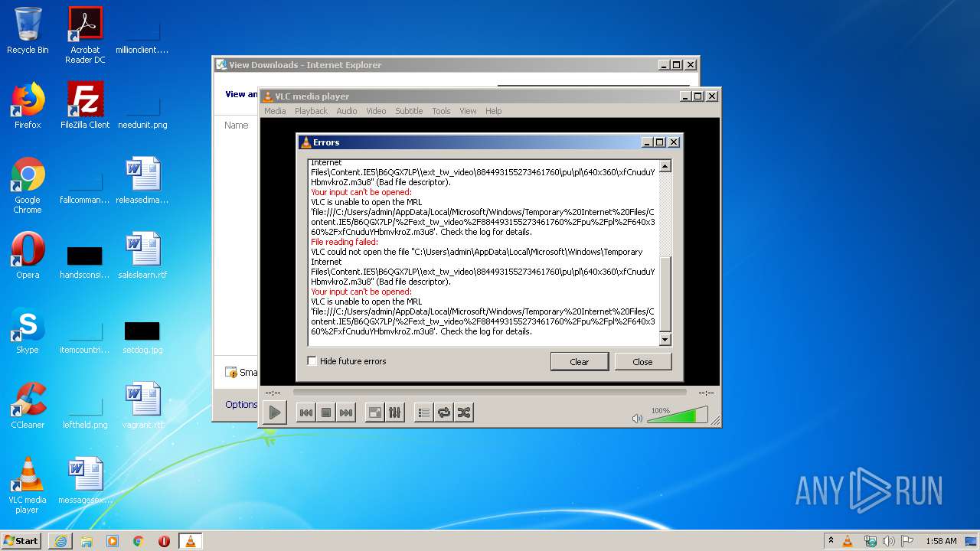This screenshot has height=551, width=980.
Task: Open the Media menu in VLC
Action: tap(275, 111)
